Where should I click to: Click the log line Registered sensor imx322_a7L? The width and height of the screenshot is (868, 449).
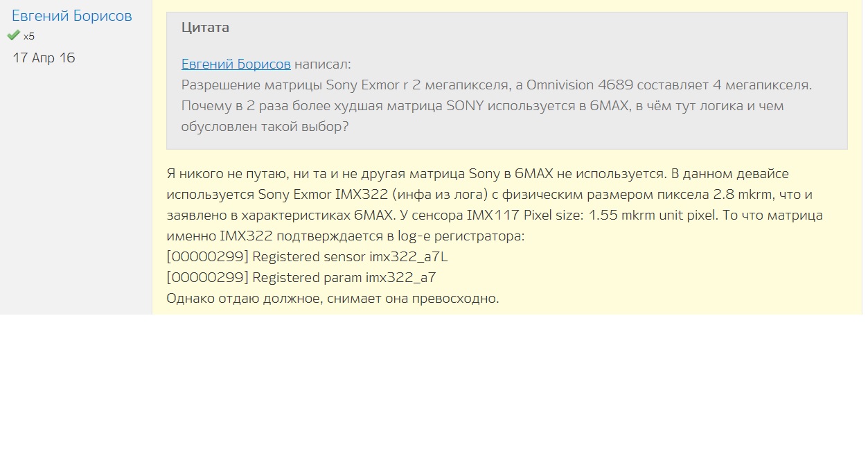coord(308,256)
